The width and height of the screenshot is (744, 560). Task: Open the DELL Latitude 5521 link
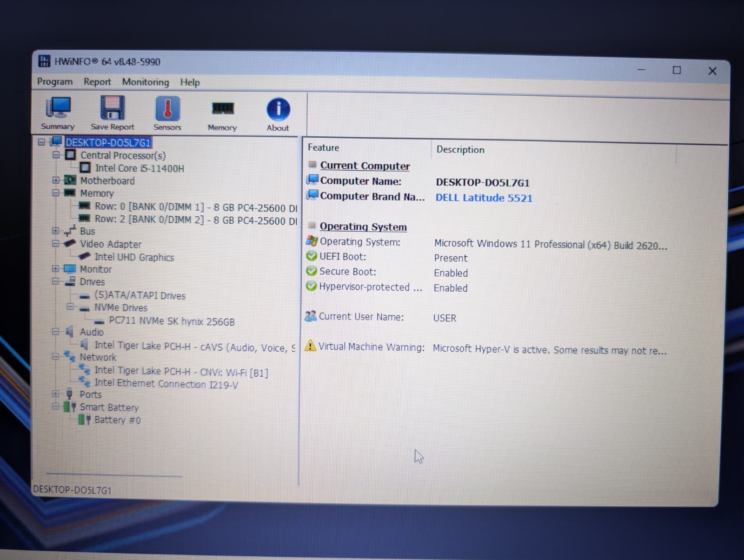click(484, 198)
